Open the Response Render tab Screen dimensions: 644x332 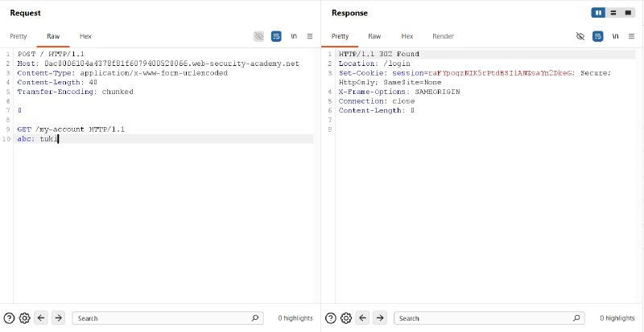point(444,36)
